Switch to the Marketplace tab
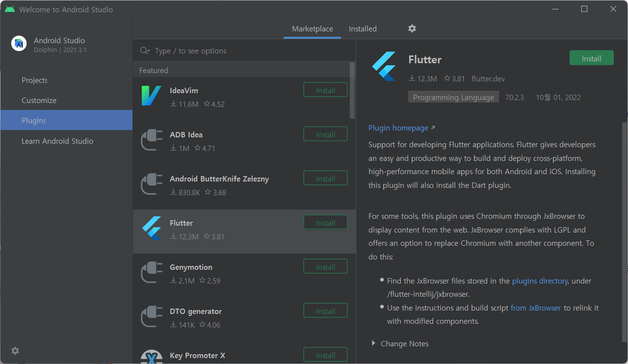 [x=313, y=28]
